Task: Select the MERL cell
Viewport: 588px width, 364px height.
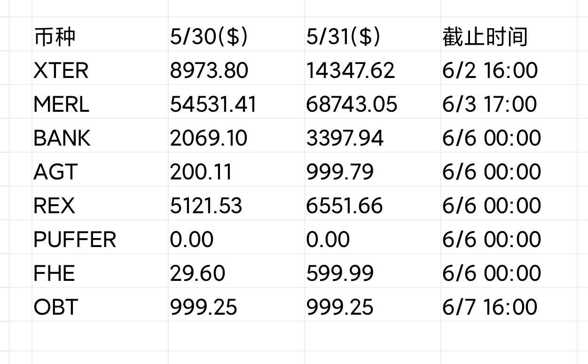Action: 100,102
